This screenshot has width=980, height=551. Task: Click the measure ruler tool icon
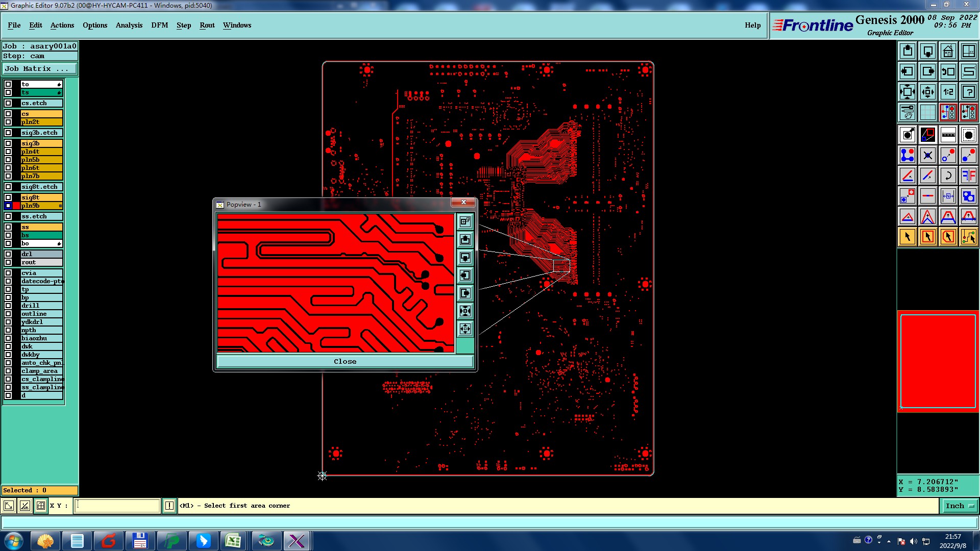948,135
